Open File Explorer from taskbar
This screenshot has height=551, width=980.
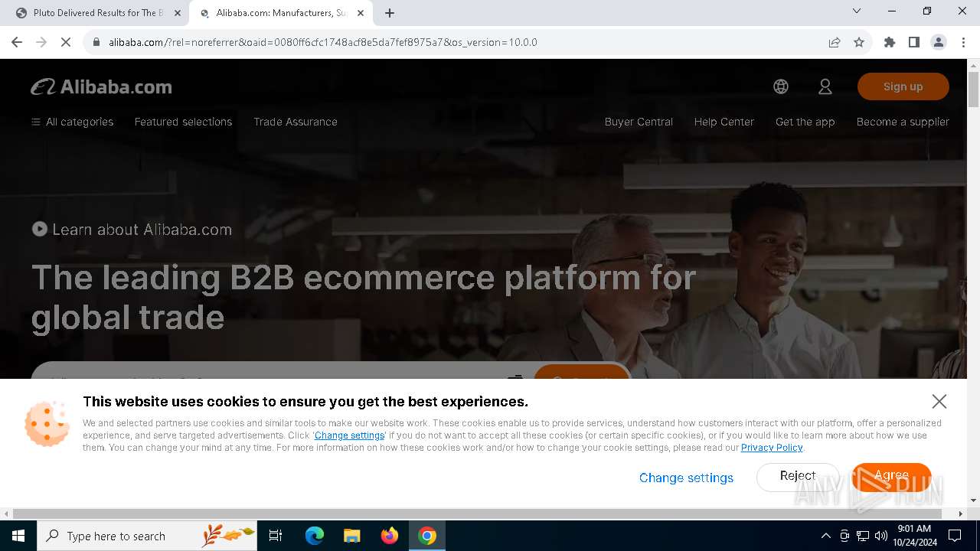351,536
